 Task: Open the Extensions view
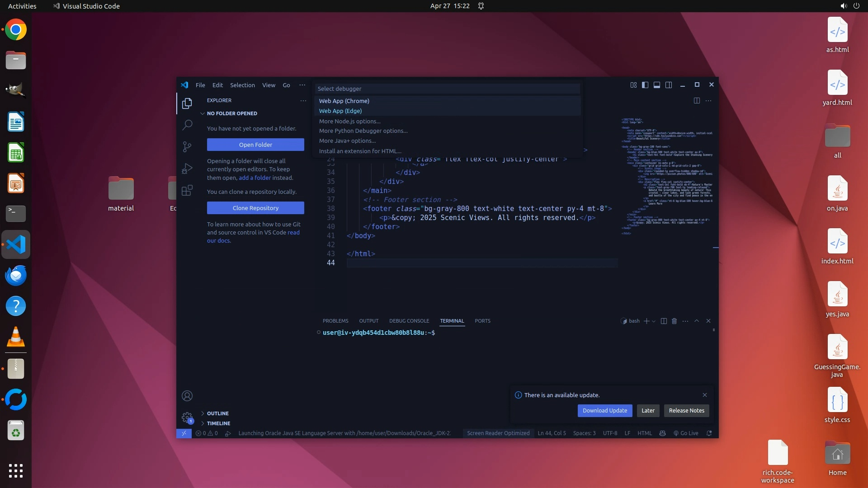click(187, 190)
